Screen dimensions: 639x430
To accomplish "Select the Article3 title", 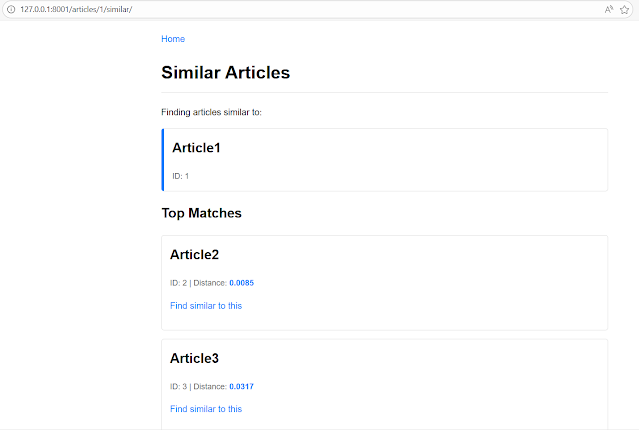I will 194,358.
